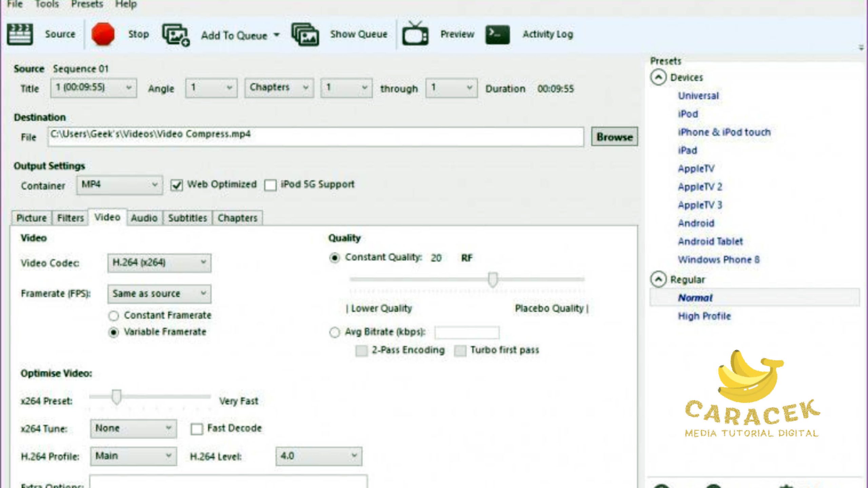Click the Preview television icon
The height and width of the screenshot is (488, 868).
tap(415, 34)
